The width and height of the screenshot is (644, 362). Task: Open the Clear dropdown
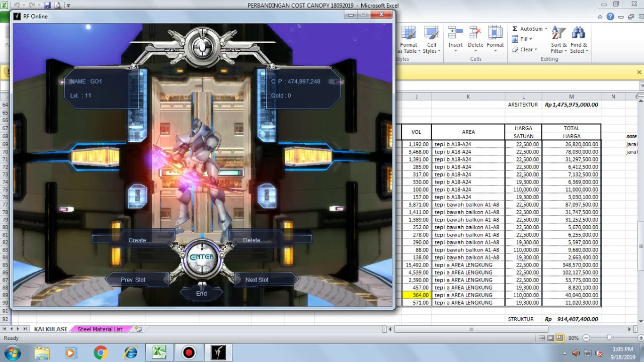[524, 50]
